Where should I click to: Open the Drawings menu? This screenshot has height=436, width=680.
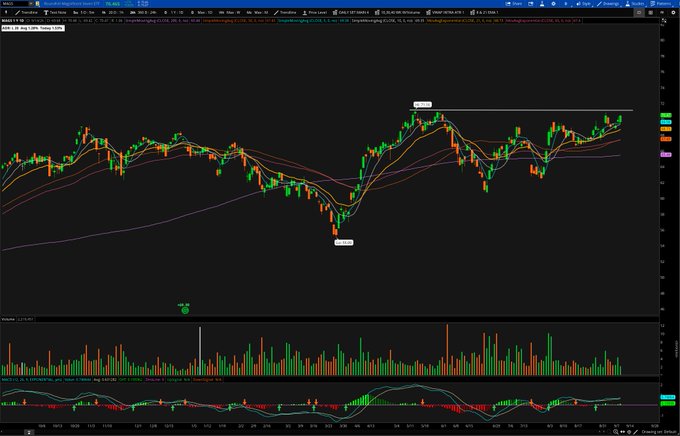[x=608, y=3]
